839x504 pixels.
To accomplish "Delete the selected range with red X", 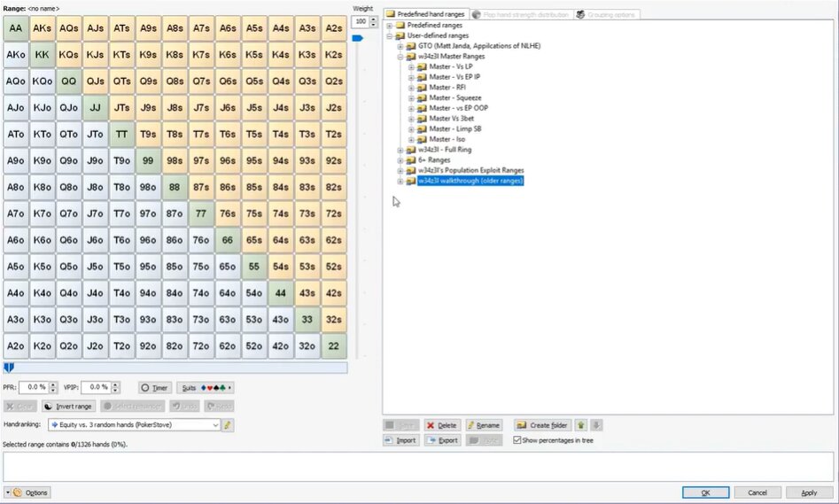I will point(442,425).
